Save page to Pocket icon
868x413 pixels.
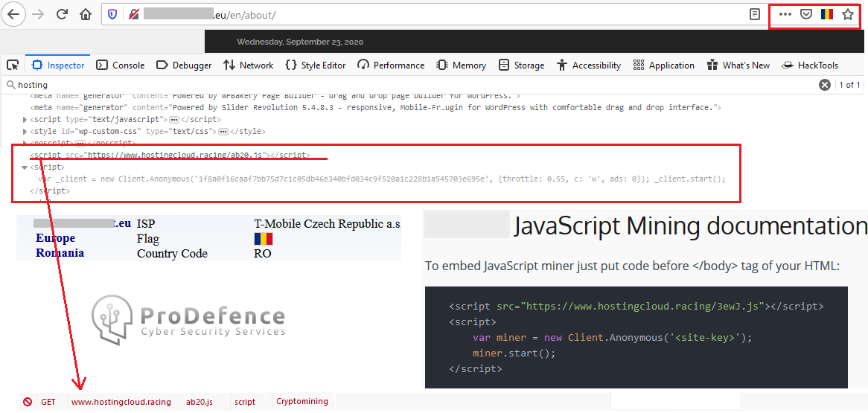pos(807,14)
